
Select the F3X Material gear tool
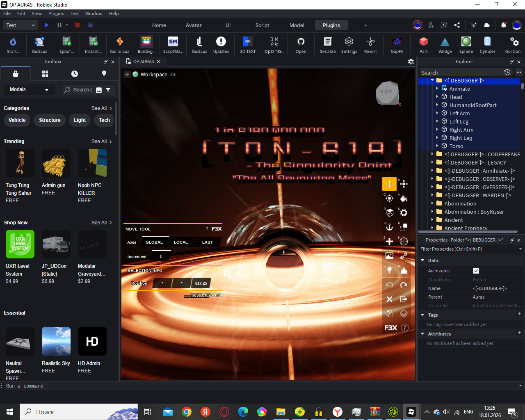(x=404, y=213)
